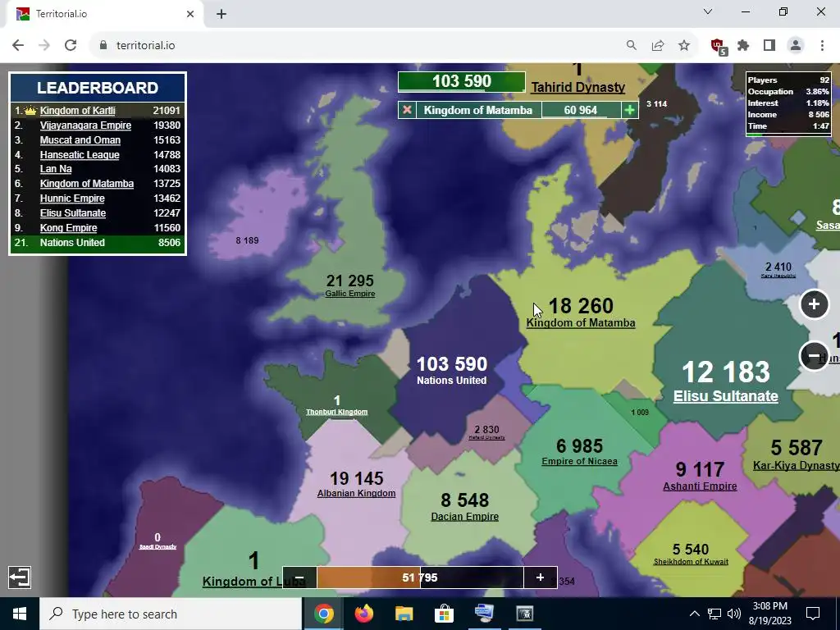840x630 pixels.
Task: Click the exit game icon
Action: 20,577
